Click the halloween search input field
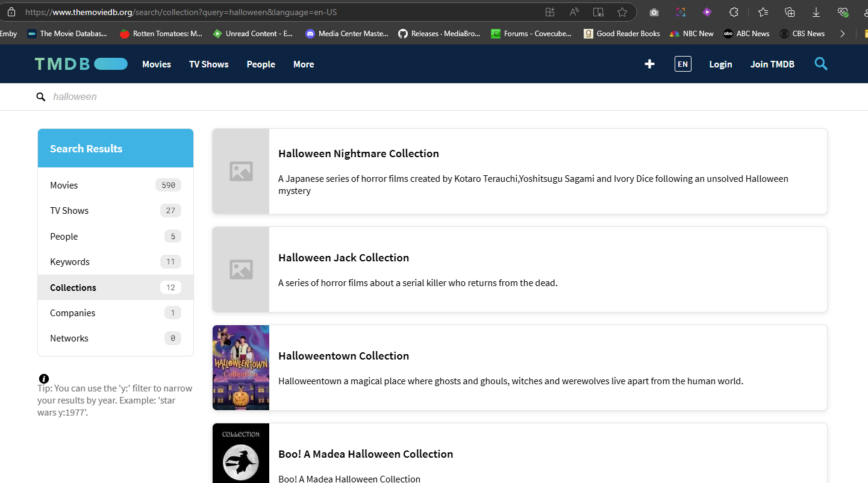The height and width of the screenshot is (483, 868). tap(241, 97)
